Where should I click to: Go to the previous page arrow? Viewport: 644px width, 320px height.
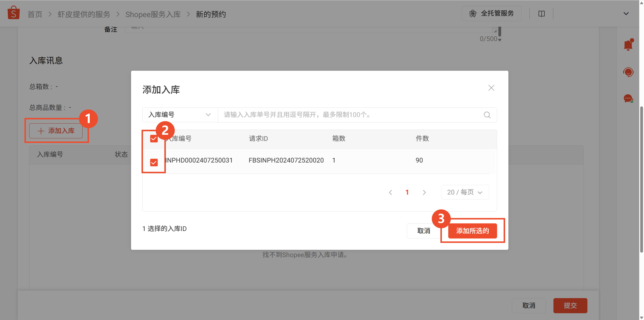tap(390, 192)
